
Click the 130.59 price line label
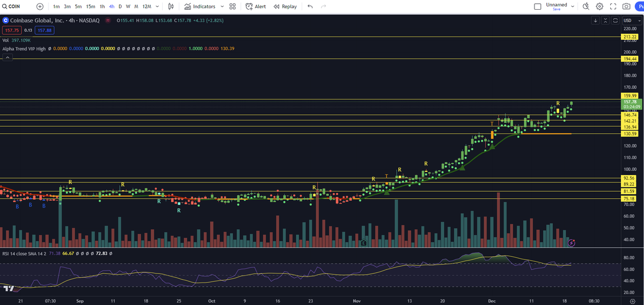[629, 133]
